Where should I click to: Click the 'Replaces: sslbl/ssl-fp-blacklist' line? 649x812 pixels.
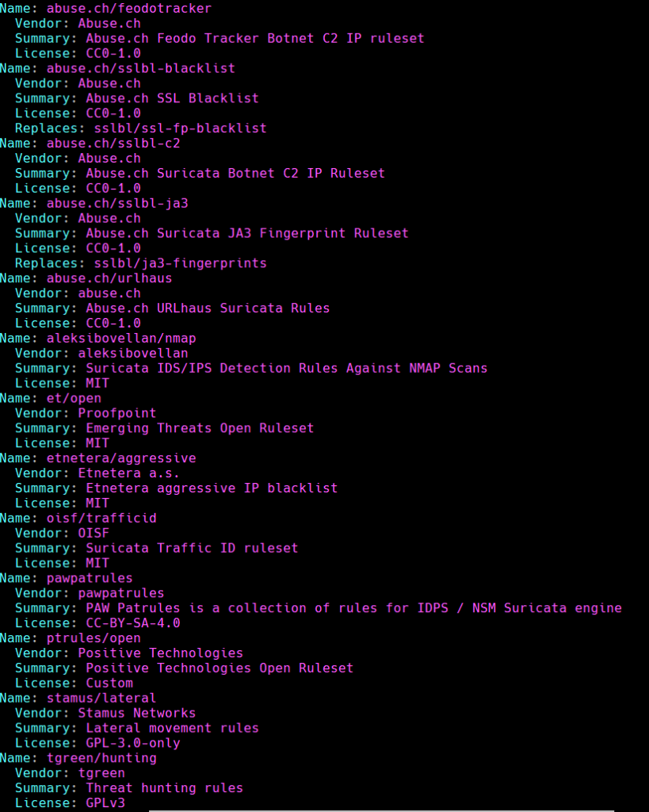coord(140,128)
